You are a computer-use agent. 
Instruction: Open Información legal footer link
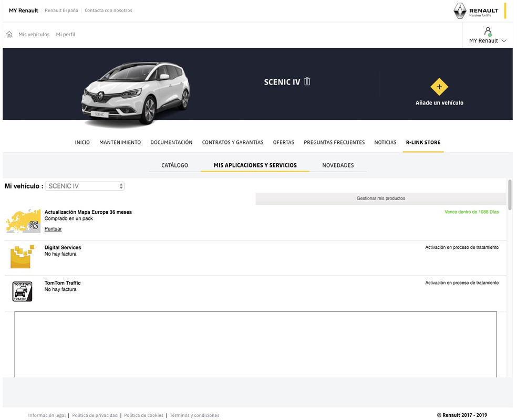[47, 415]
